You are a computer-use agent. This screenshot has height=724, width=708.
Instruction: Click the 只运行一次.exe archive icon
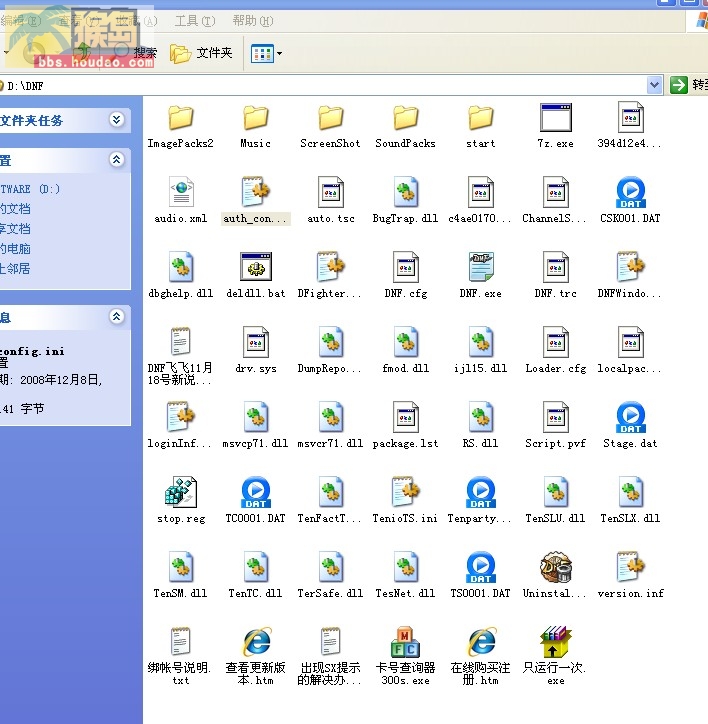[556, 642]
